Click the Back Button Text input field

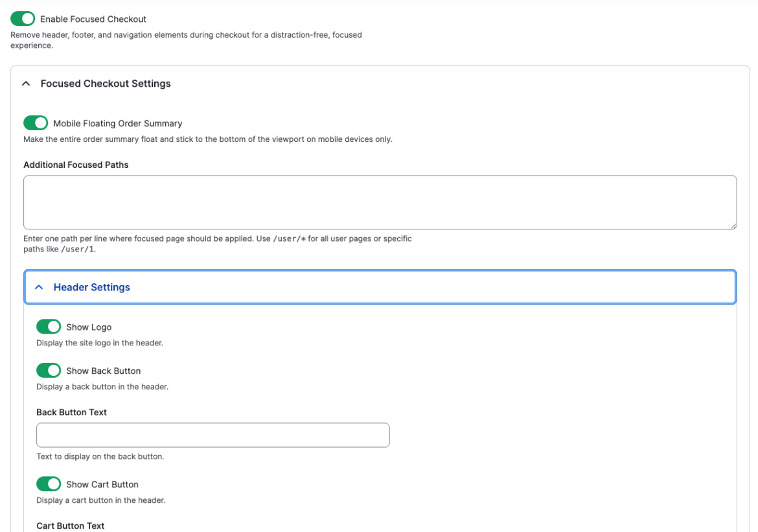(212, 435)
